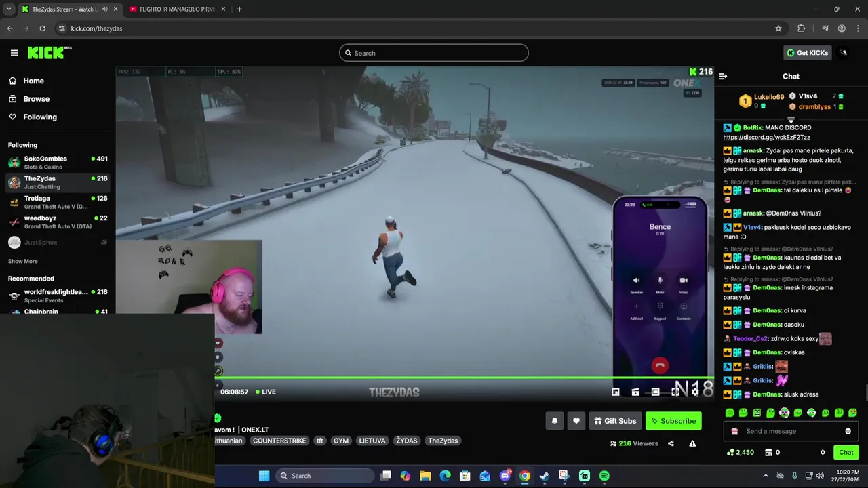Open Trotlaga channel in Following list
868x488 pixels.
tap(58, 202)
